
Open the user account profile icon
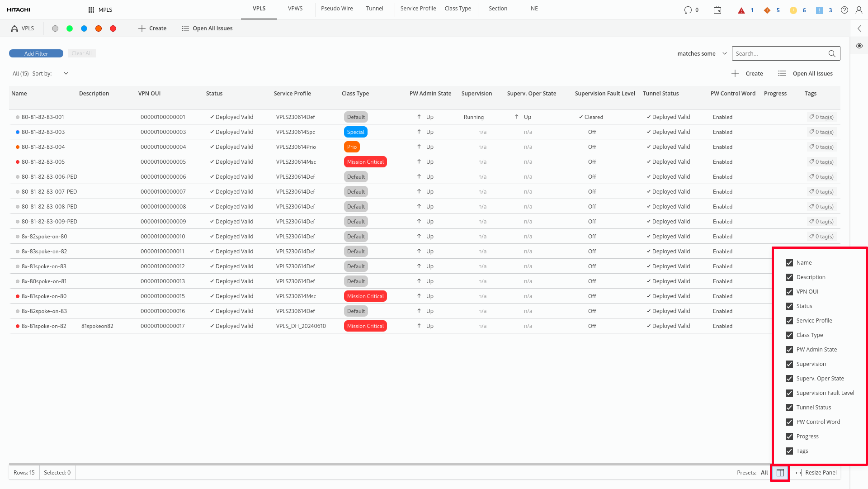point(859,10)
